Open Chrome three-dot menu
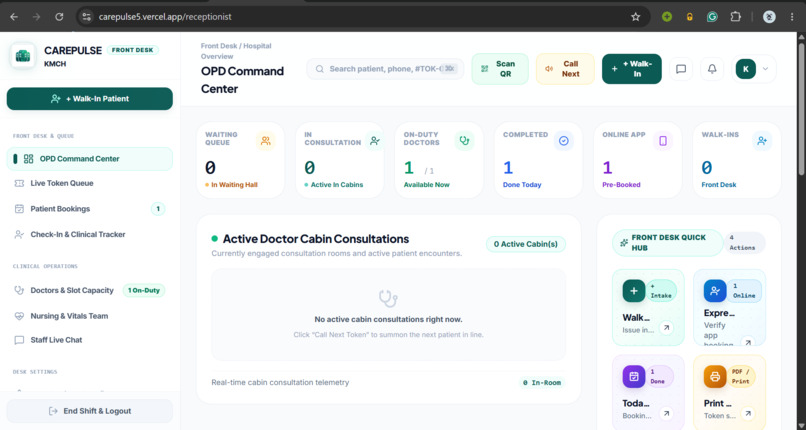Screen dimensions: 806x430 (x=792, y=16)
